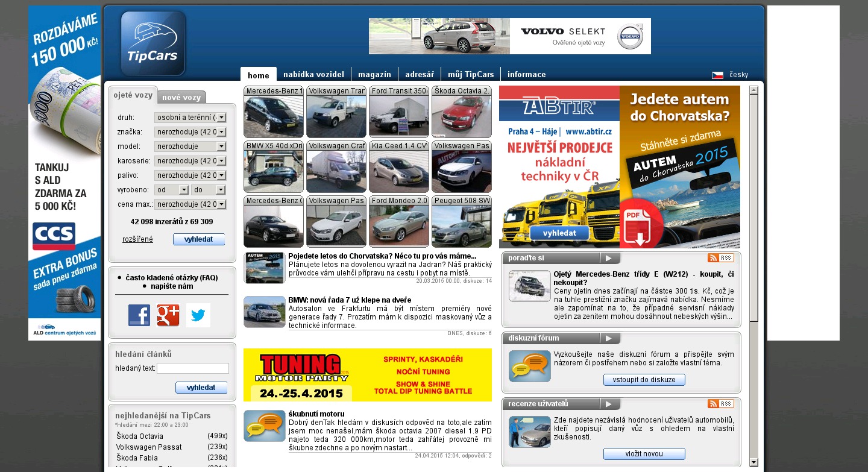Click the TipCars logo
This screenshot has height=472, width=868.
pyautogui.click(x=153, y=43)
